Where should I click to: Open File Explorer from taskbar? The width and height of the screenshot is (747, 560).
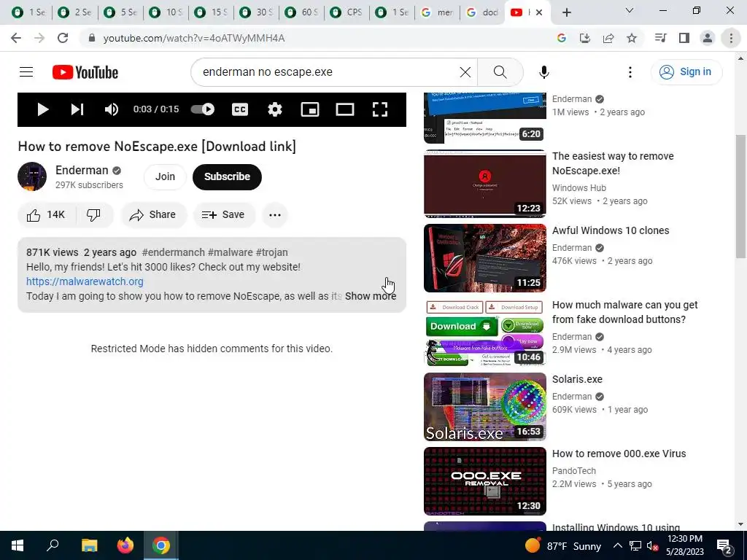pos(89,545)
